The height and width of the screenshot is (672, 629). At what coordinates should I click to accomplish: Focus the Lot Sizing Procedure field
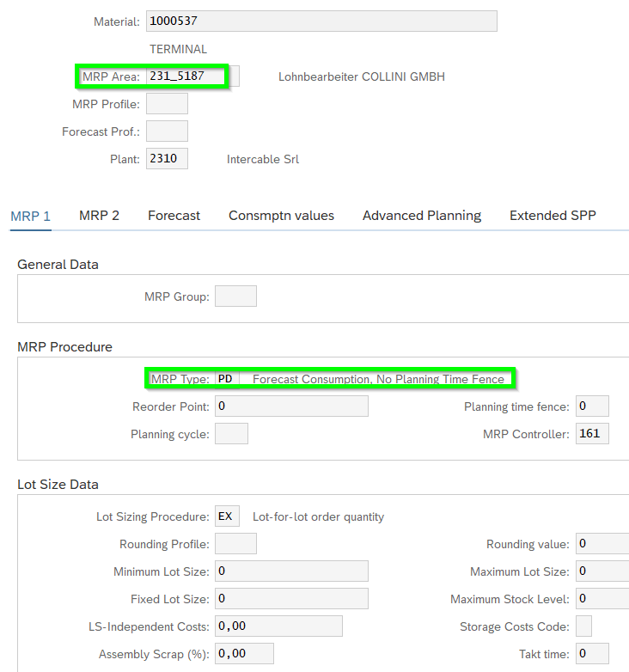[x=227, y=516]
